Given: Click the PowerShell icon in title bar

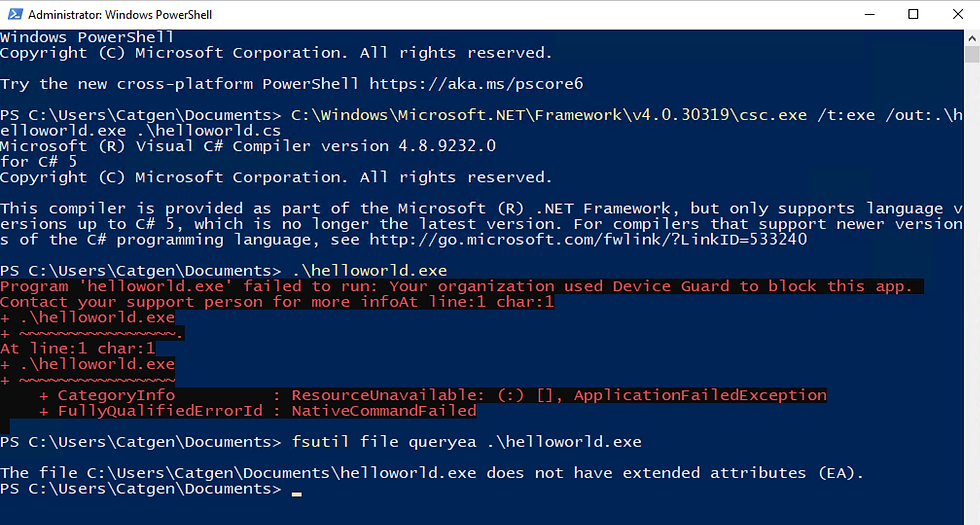Looking at the screenshot, I should [x=14, y=15].
